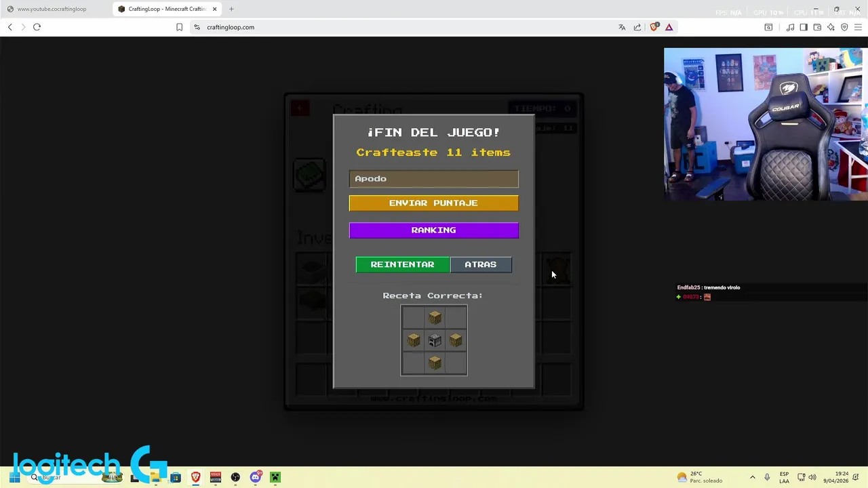Open Brave Rewards triangle icon
868x488 pixels.
click(x=669, y=27)
